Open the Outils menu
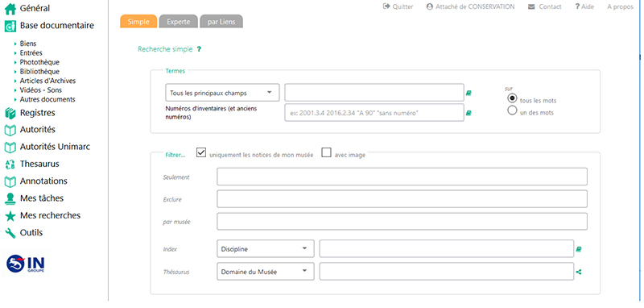Viewport: 644px width, 308px height. click(x=31, y=233)
